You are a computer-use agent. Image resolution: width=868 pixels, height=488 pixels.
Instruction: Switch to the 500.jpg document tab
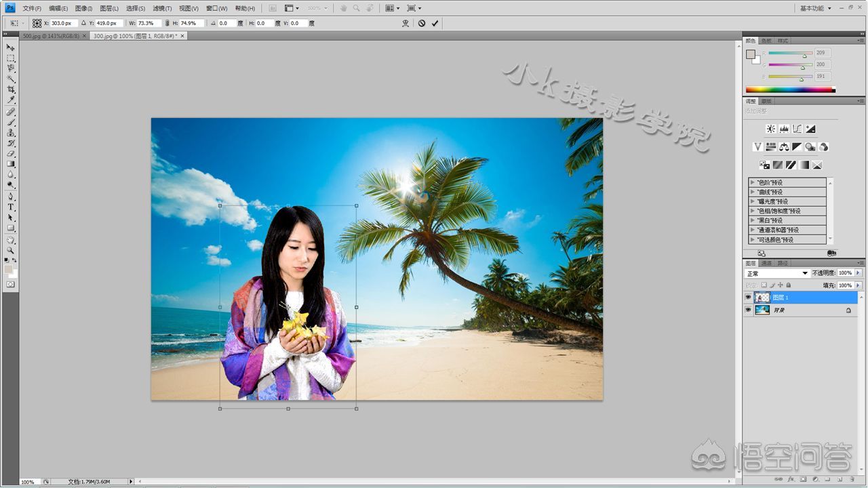pos(54,36)
